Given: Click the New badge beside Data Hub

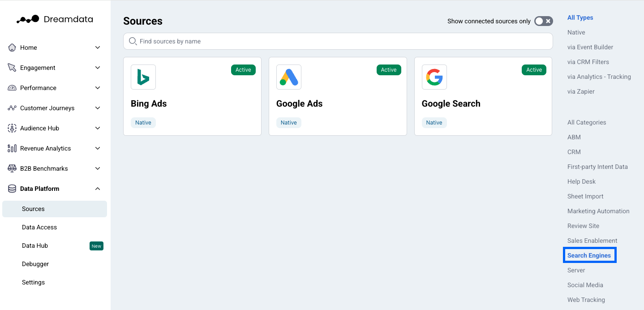Looking at the screenshot, I should (x=96, y=246).
